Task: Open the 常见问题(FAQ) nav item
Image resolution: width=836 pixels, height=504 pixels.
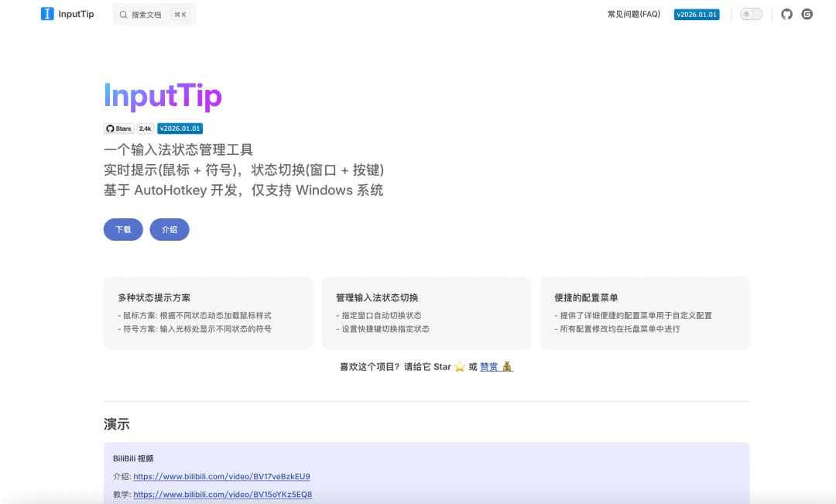Action: point(633,15)
